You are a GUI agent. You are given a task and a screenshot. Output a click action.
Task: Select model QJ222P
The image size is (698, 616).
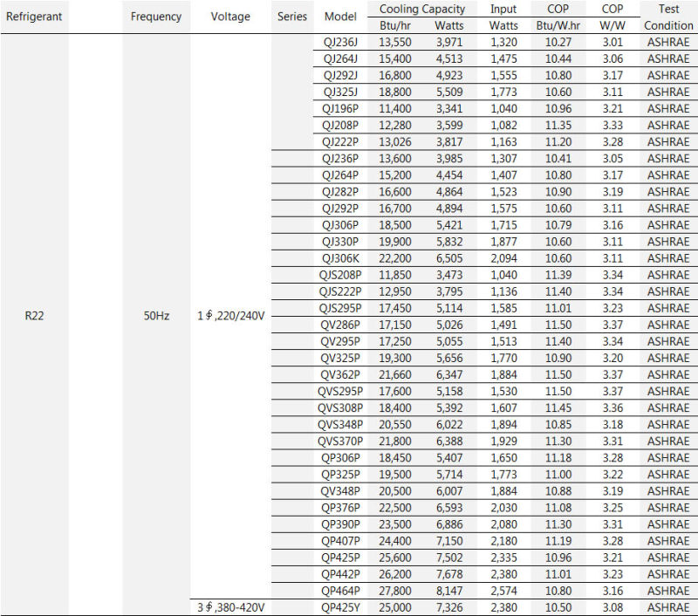coord(340,141)
